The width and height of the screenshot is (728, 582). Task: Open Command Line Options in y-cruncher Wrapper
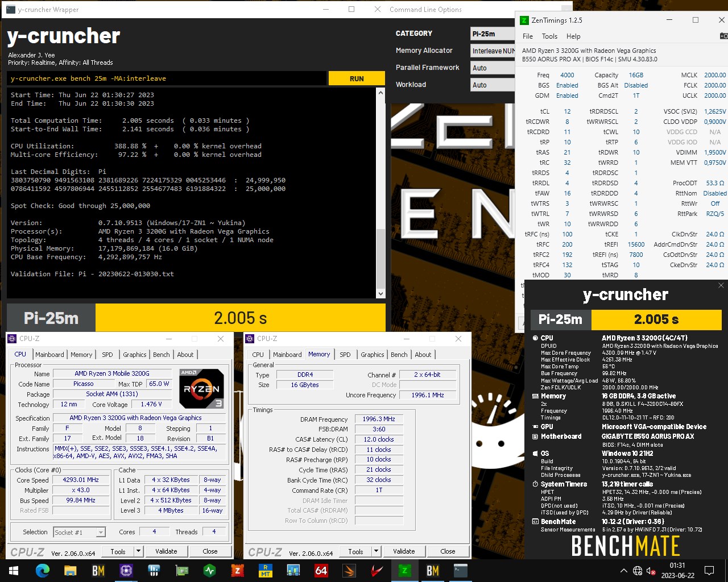tap(425, 10)
